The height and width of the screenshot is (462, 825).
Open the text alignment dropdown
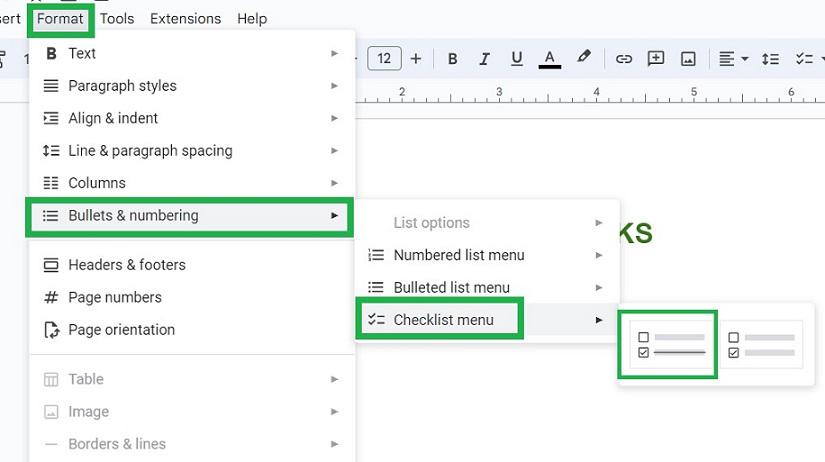[733, 59]
